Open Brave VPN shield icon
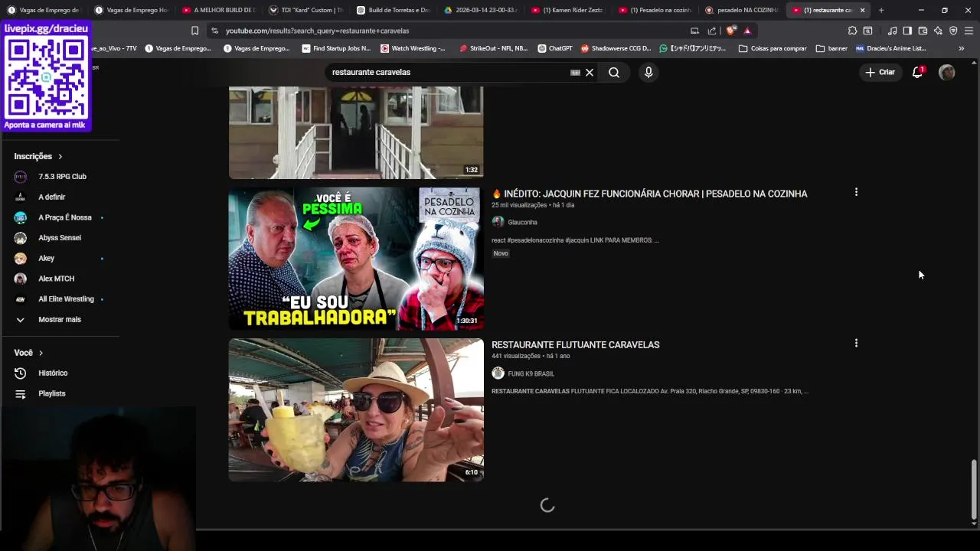This screenshot has width=980, height=551. pos(953,31)
